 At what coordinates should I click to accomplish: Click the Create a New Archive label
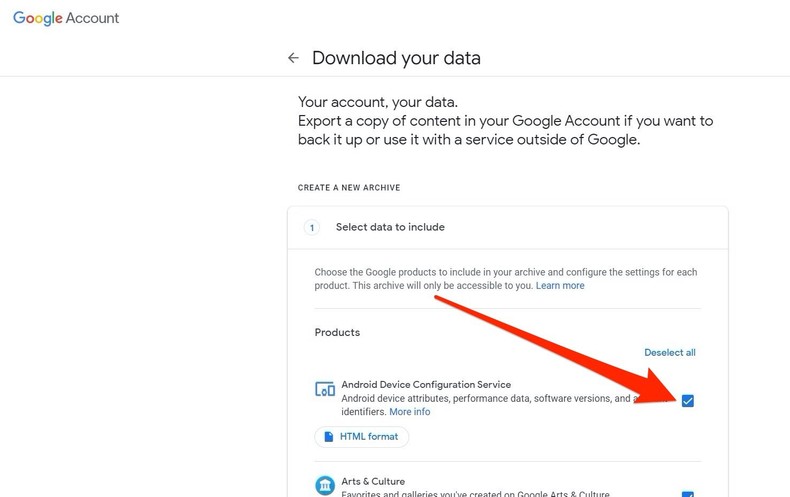349,188
